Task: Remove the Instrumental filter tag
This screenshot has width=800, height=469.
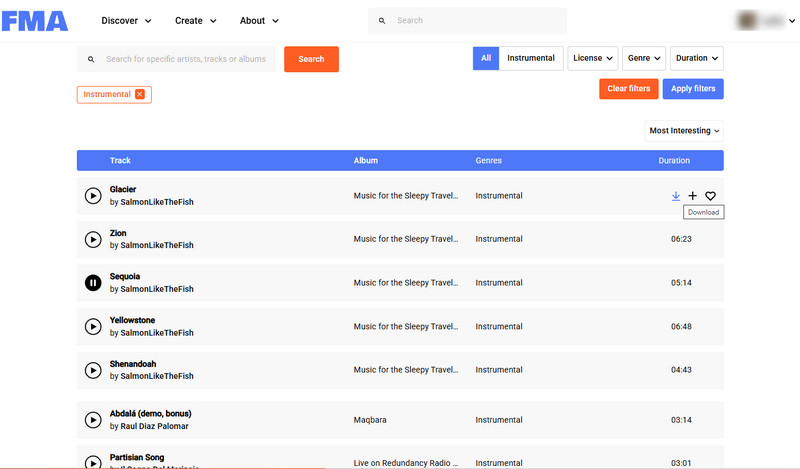Action: click(140, 94)
